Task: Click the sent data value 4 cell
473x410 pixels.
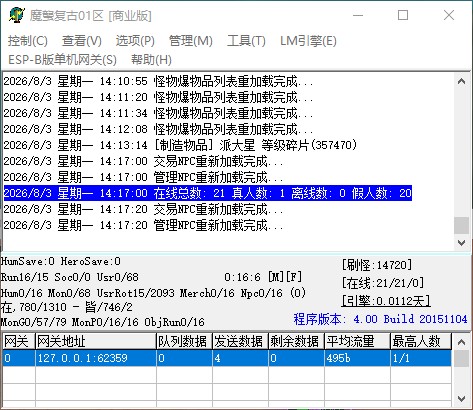Action: tap(240, 358)
